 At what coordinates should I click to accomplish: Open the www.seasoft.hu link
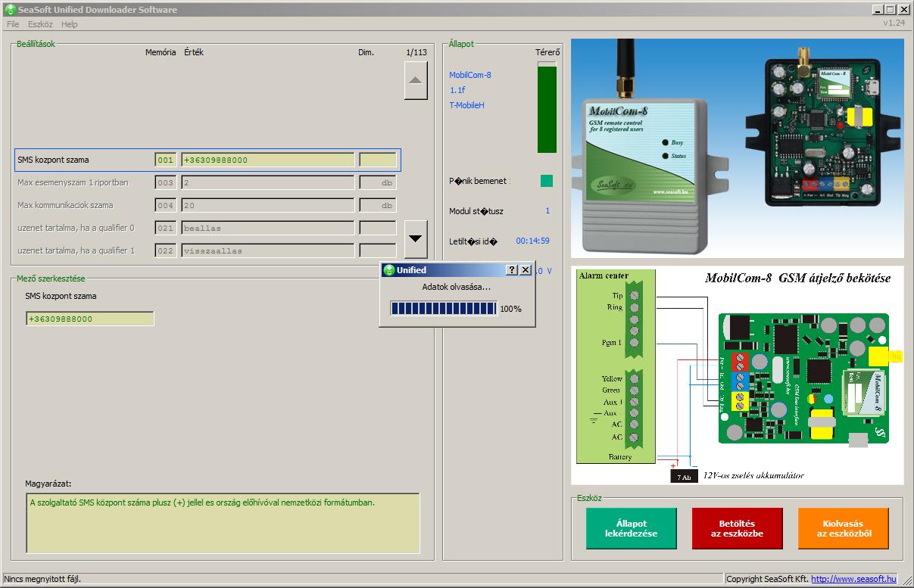click(x=853, y=579)
